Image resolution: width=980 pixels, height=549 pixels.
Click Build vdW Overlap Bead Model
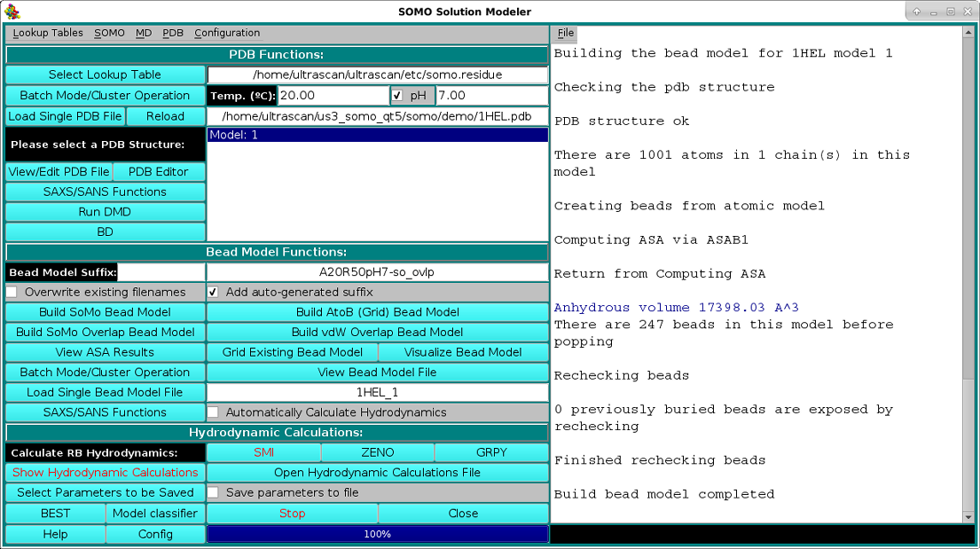point(378,332)
